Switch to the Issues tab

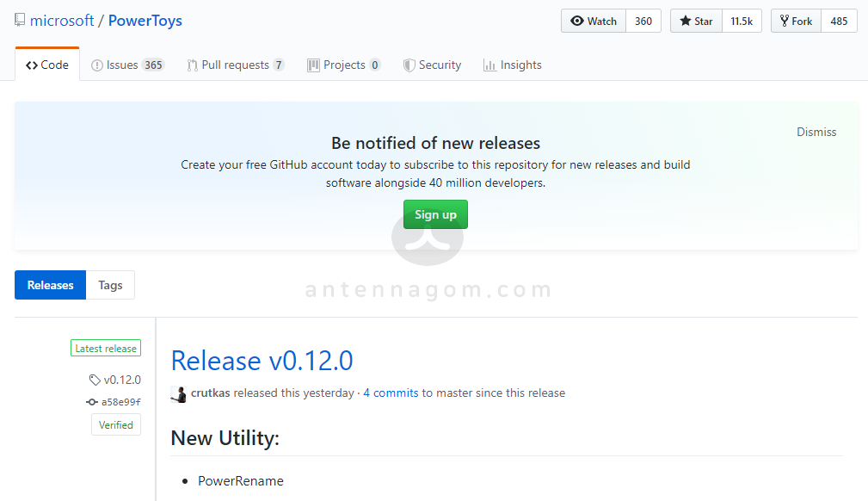128,65
